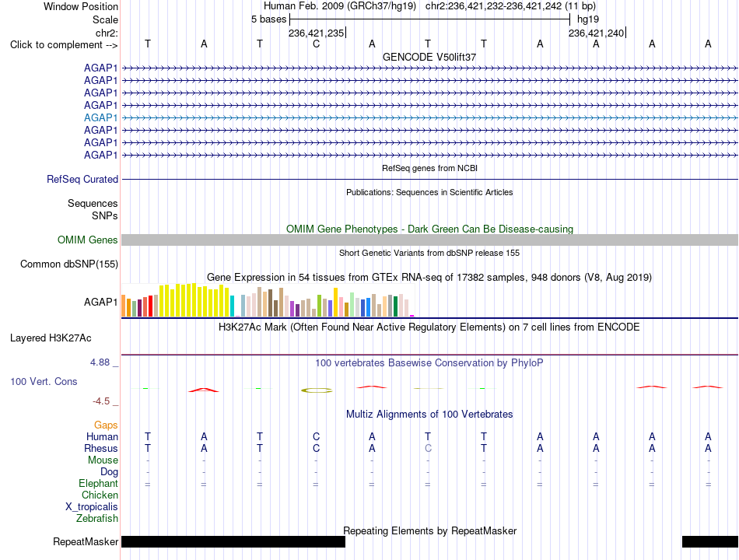Click the hg19 label beside the scale bar
Image resolution: width=739 pixels, height=560 pixels.
pyautogui.click(x=588, y=19)
